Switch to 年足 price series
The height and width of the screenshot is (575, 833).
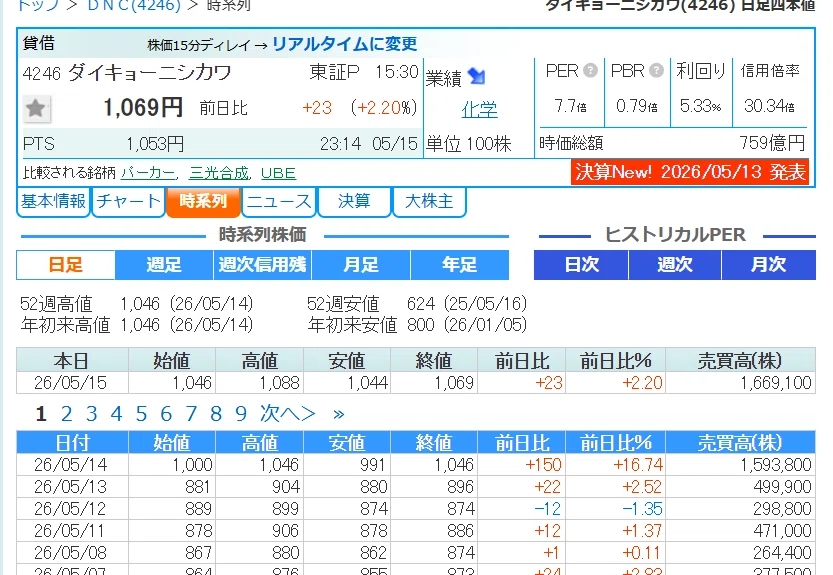click(x=460, y=265)
